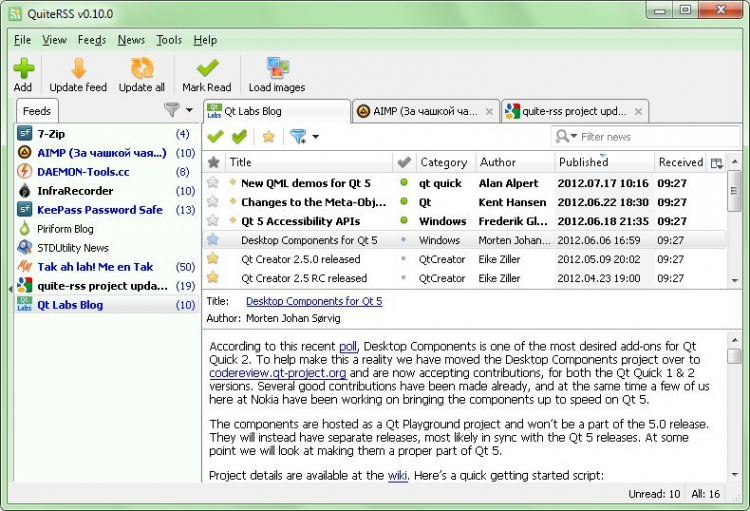Click the article scrollbar down arrow
This screenshot has height=511, width=750.
[x=734, y=475]
